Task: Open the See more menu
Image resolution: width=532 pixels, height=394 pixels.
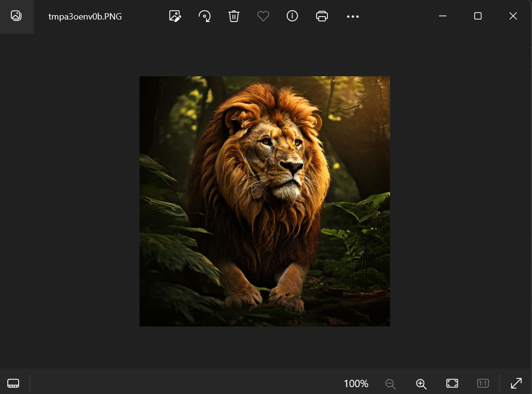Action: [x=352, y=16]
